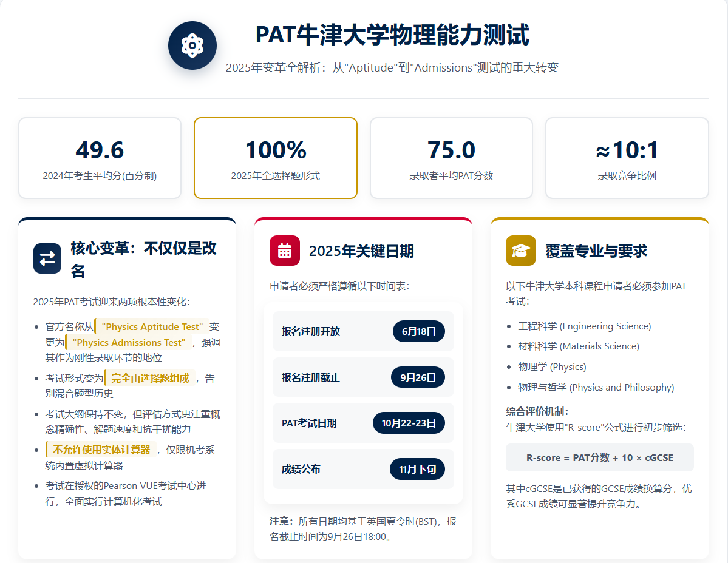Screen dimensions: 728x563
Task: Click the "Physics Admissions Test" highlighted tag
Action: pyautogui.click(x=128, y=342)
